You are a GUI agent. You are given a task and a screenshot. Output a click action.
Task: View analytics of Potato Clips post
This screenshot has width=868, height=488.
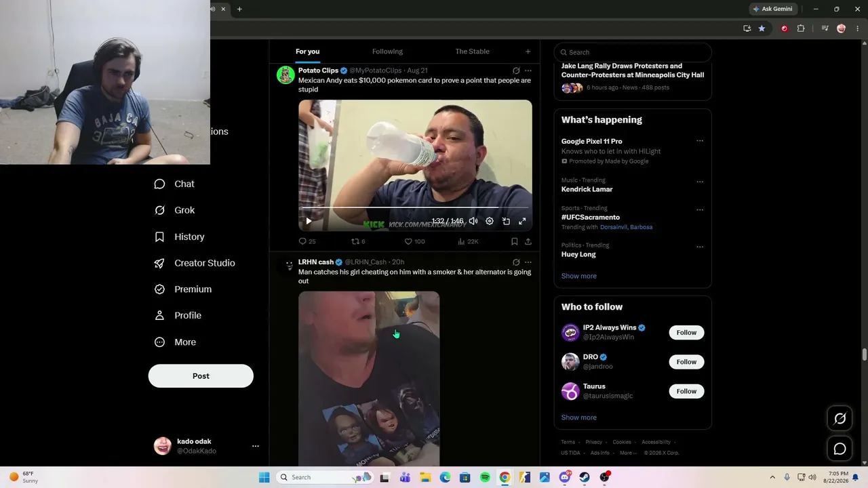468,241
